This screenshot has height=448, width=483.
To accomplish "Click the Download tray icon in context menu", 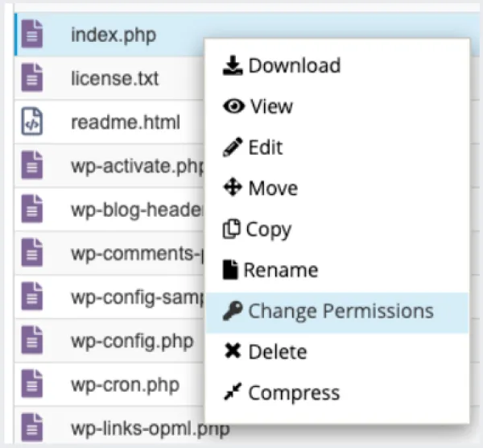I will point(233,65).
